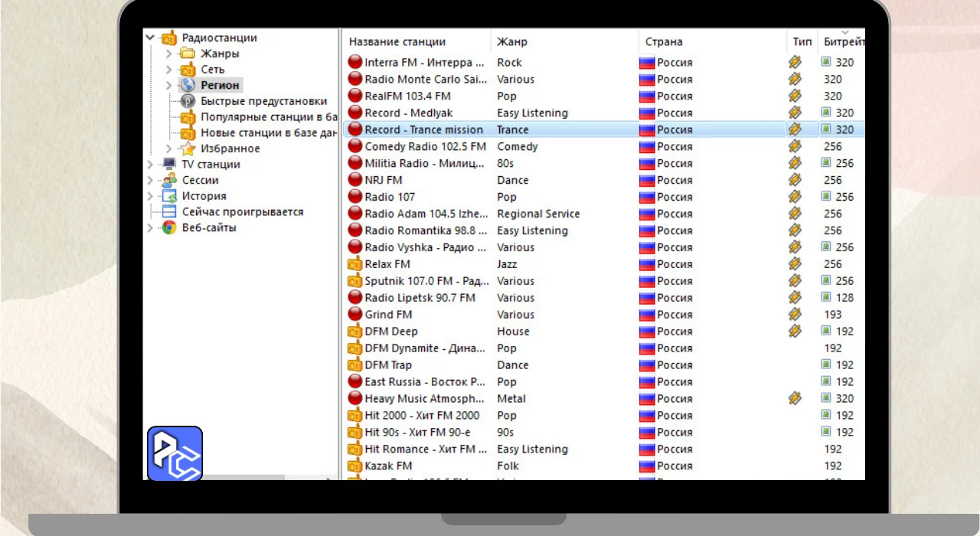This screenshot has width=980, height=536.
Task: Expand the Регион node
Action: pyautogui.click(x=169, y=85)
